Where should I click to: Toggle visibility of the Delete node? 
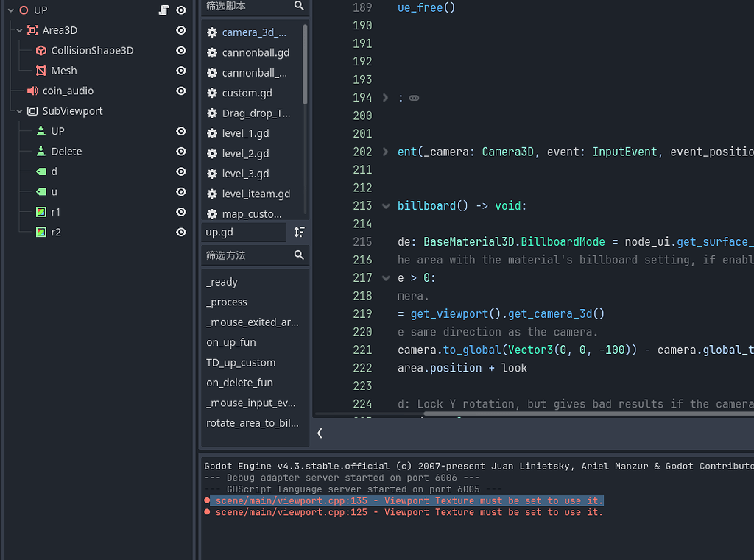point(180,151)
